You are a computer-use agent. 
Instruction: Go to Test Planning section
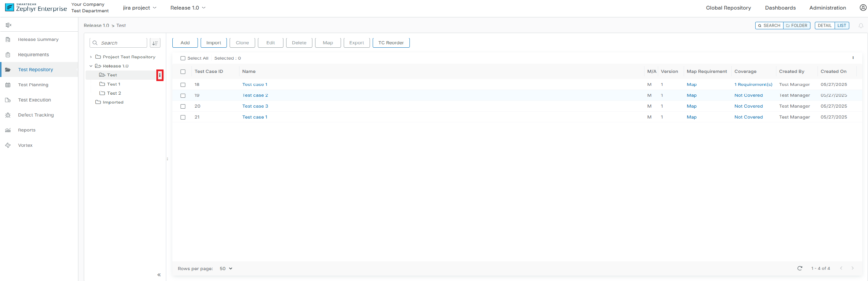coord(33,85)
